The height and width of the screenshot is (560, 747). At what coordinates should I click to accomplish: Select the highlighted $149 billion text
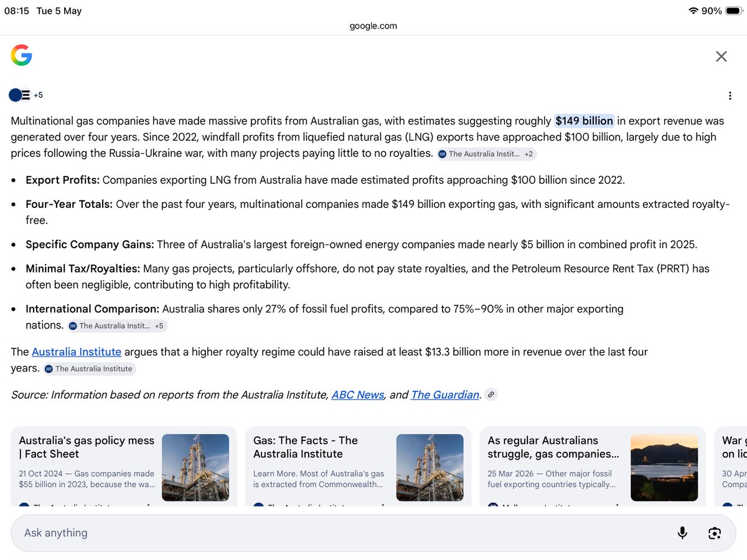(585, 121)
